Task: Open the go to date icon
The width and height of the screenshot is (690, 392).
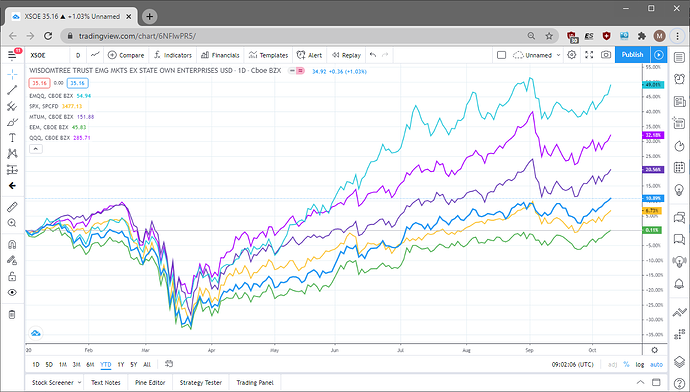Action: pos(169,364)
